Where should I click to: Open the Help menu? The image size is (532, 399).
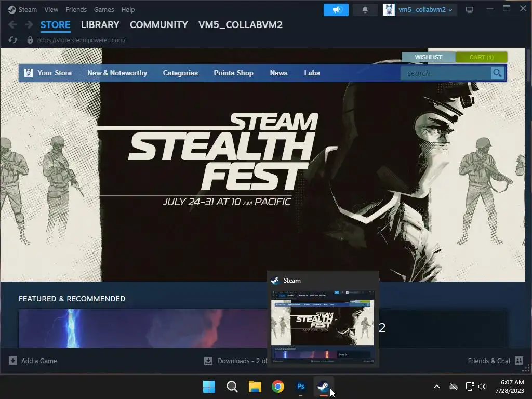click(x=128, y=9)
